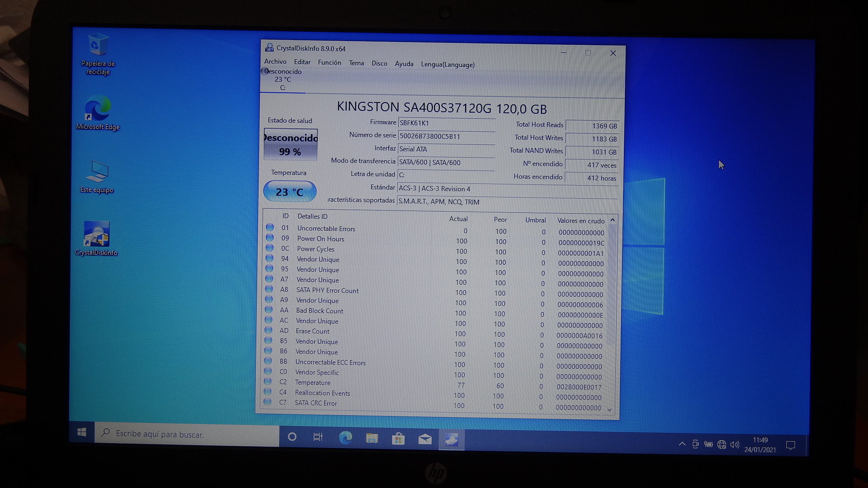The width and height of the screenshot is (868, 488).
Task: Select the Power On Hours row text
Action: click(x=321, y=239)
